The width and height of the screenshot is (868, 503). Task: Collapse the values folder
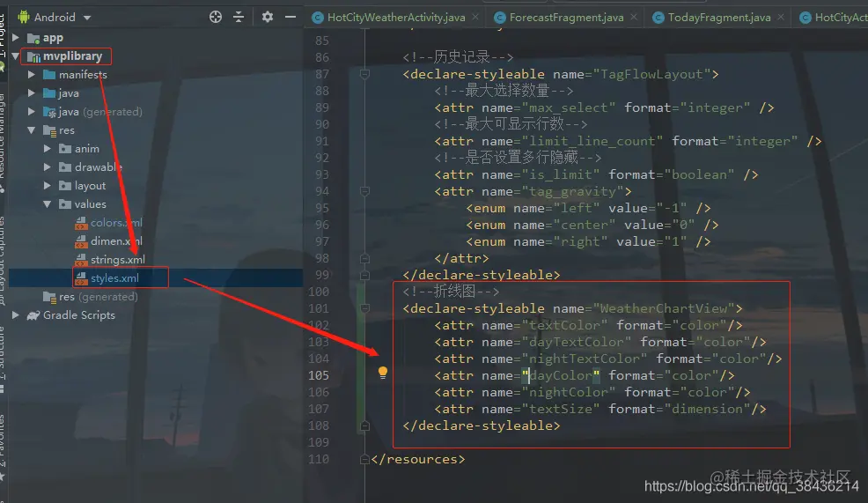click(48, 203)
